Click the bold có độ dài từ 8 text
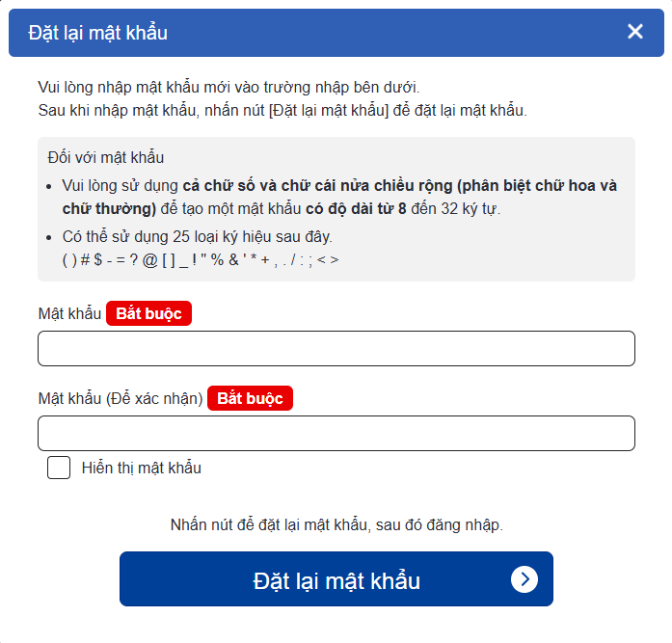The height and width of the screenshot is (643, 672). click(x=355, y=209)
